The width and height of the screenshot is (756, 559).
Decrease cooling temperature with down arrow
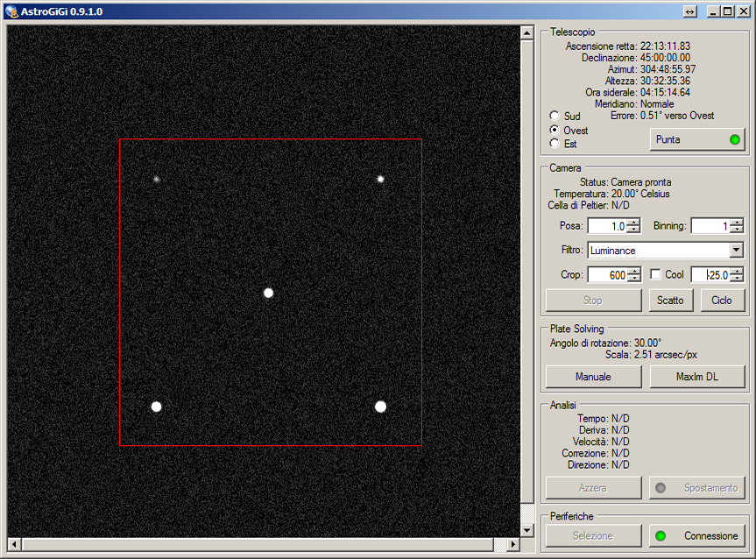tap(737, 279)
